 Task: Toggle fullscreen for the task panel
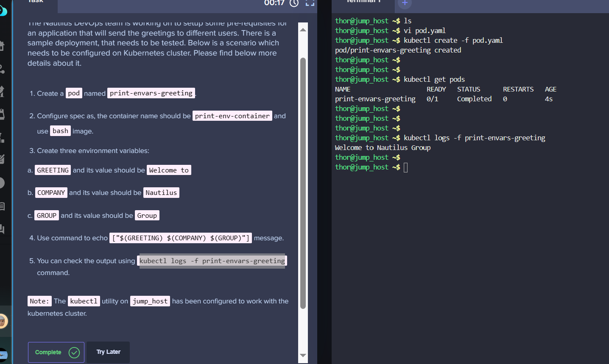tap(310, 3)
